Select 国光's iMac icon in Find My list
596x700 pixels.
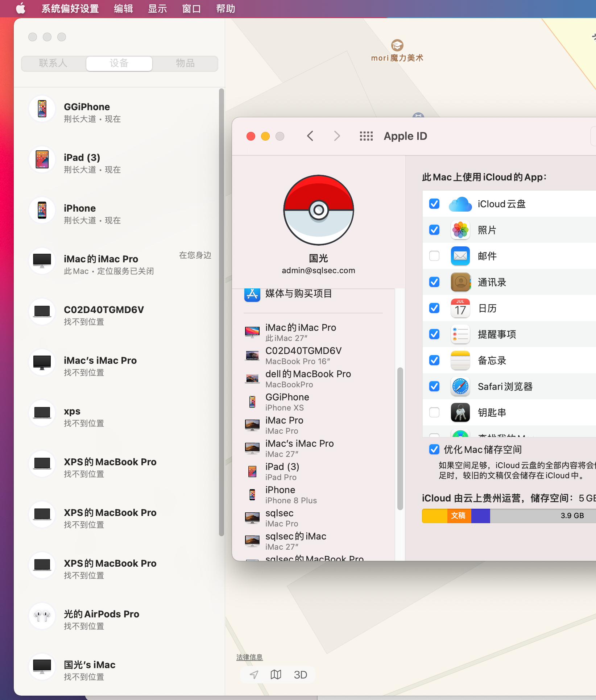point(42,667)
